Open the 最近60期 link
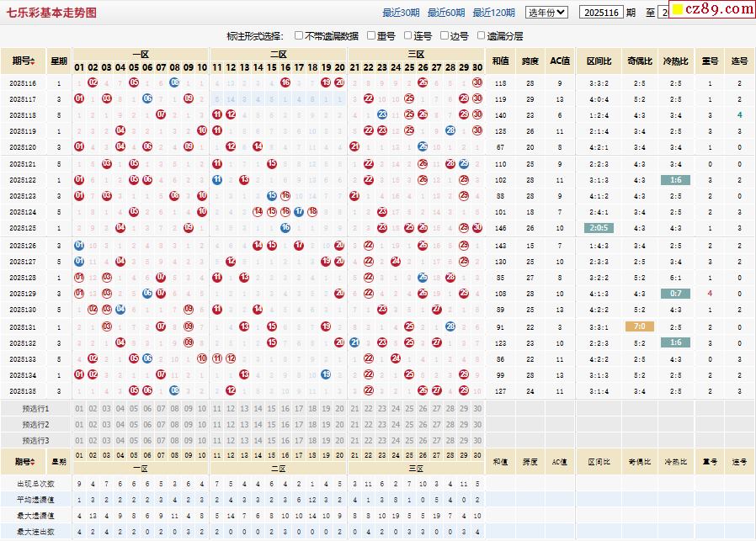The width and height of the screenshot is (756, 541). [x=445, y=13]
